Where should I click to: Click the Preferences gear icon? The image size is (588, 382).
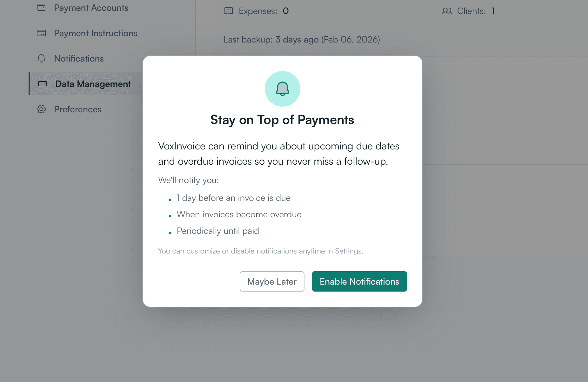41,109
